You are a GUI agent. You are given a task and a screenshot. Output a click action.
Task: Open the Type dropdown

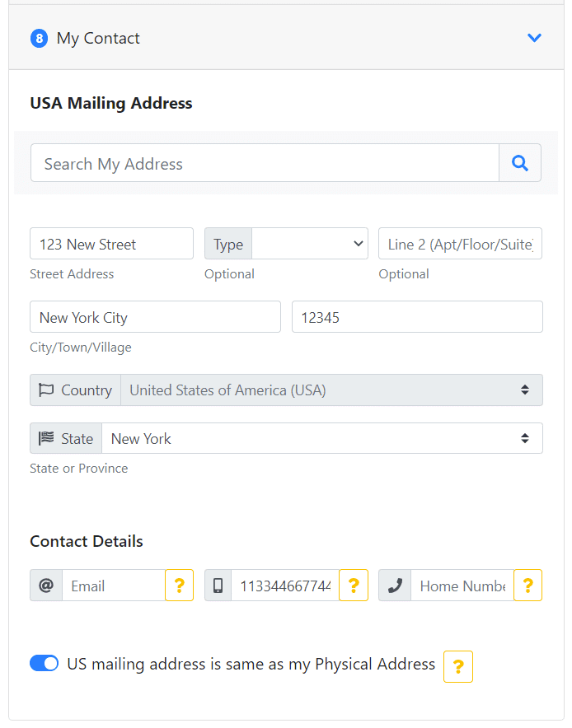(x=310, y=243)
